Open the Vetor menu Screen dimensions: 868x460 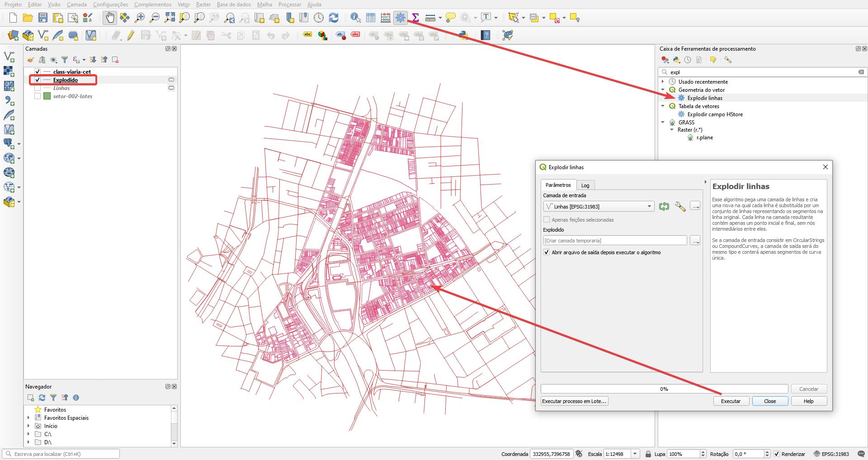coord(183,5)
